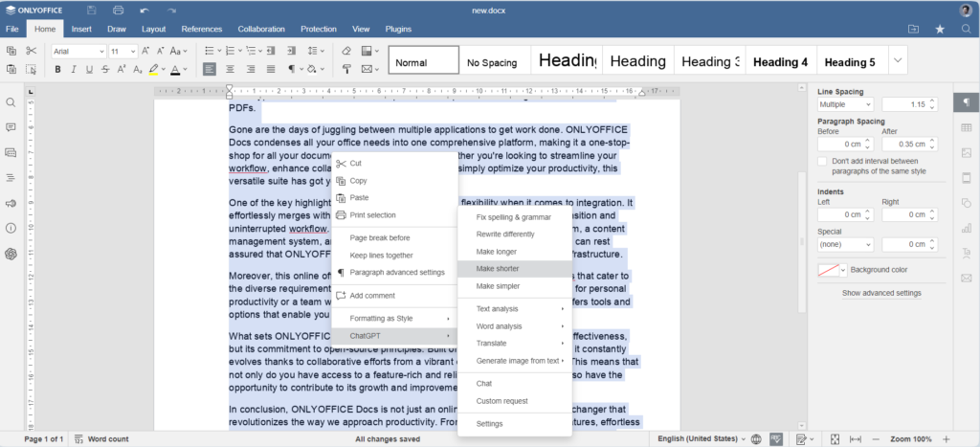This screenshot has height=447, width=980.
Task: Click the Copy style paint roller icon
Action: 346,69
